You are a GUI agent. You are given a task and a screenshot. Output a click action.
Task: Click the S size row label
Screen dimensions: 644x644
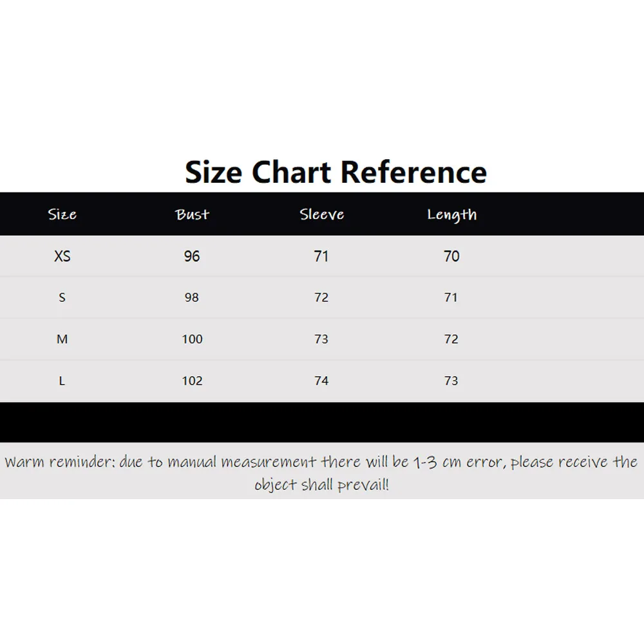(62, 298)
